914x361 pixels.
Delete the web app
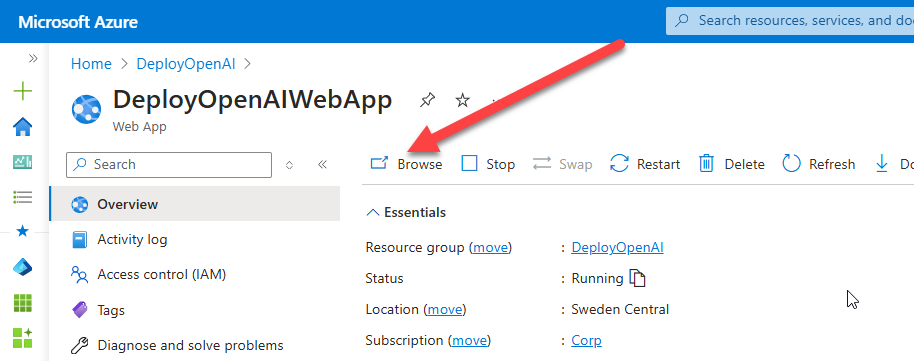(x=732, y=164)
